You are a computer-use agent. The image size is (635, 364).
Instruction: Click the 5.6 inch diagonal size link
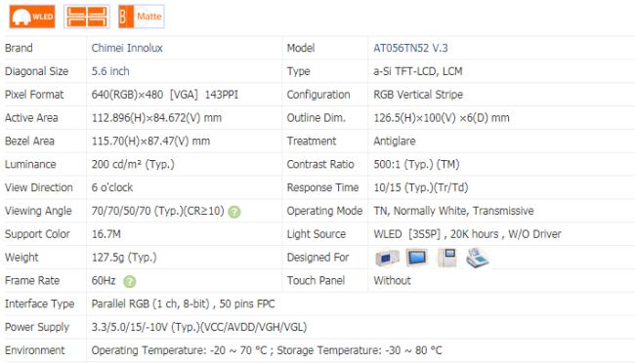pyautogui.click(x=110, y=71)
